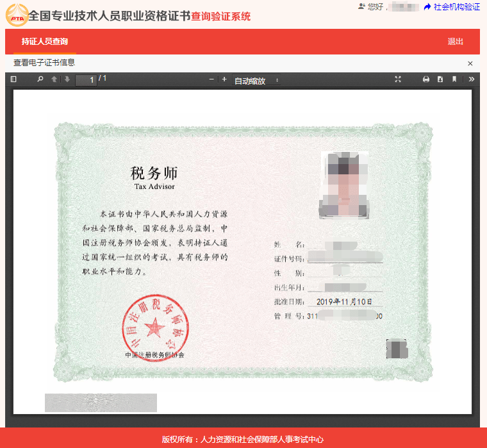
Task: Click the 您好 greeting text
Action: click(376, 7)
